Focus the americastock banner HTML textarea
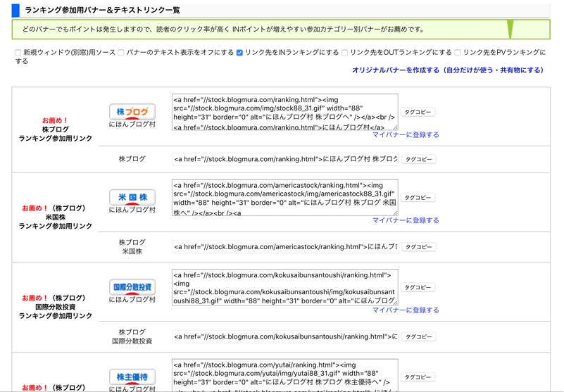 (x=285, y=198)
